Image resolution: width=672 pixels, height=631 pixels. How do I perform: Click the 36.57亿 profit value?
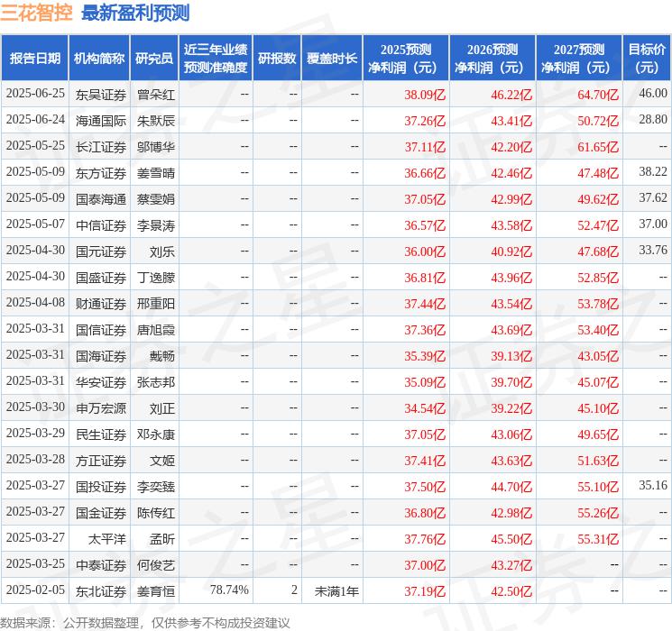(425, 225)
